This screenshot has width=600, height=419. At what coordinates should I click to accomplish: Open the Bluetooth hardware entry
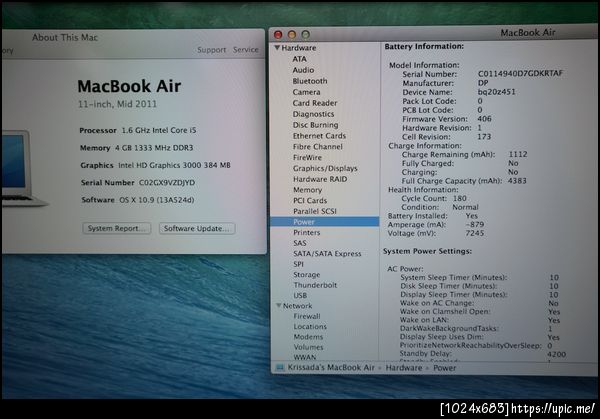[x=310, y=81]
